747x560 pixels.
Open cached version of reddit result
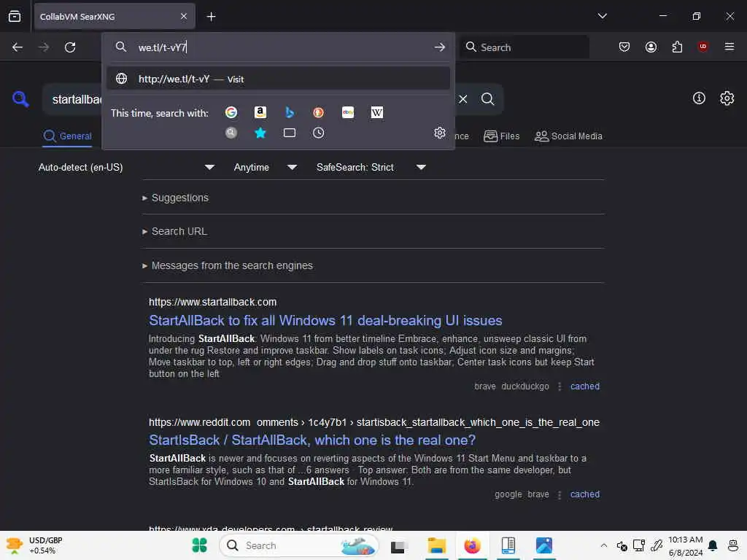pyautogui.click(x=584, y=494)
